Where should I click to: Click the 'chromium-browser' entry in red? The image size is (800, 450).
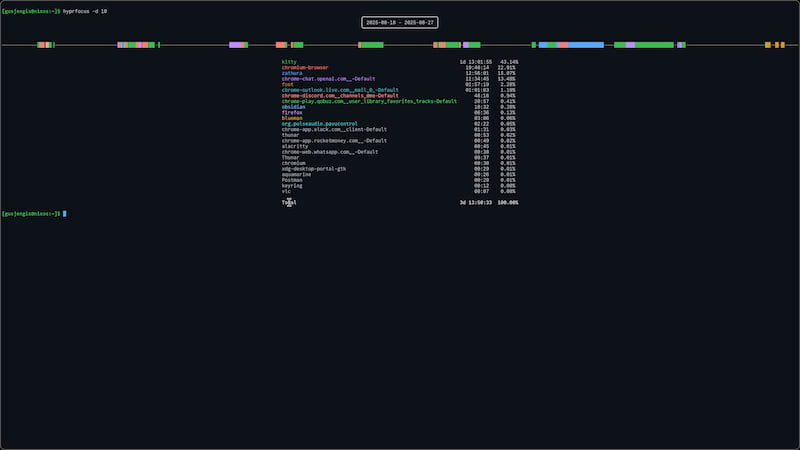tap(305, 67)
